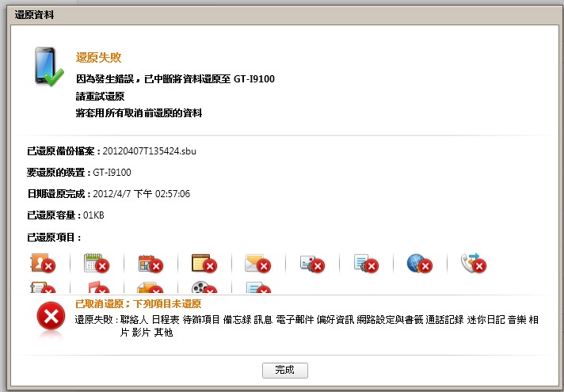Click the 請重試還原 text line
564x392 pixels.
point(100,97)
